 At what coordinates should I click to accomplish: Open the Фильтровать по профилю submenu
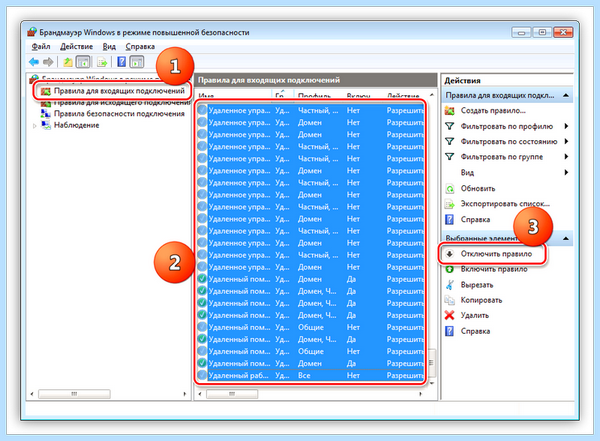coord(507,126)
